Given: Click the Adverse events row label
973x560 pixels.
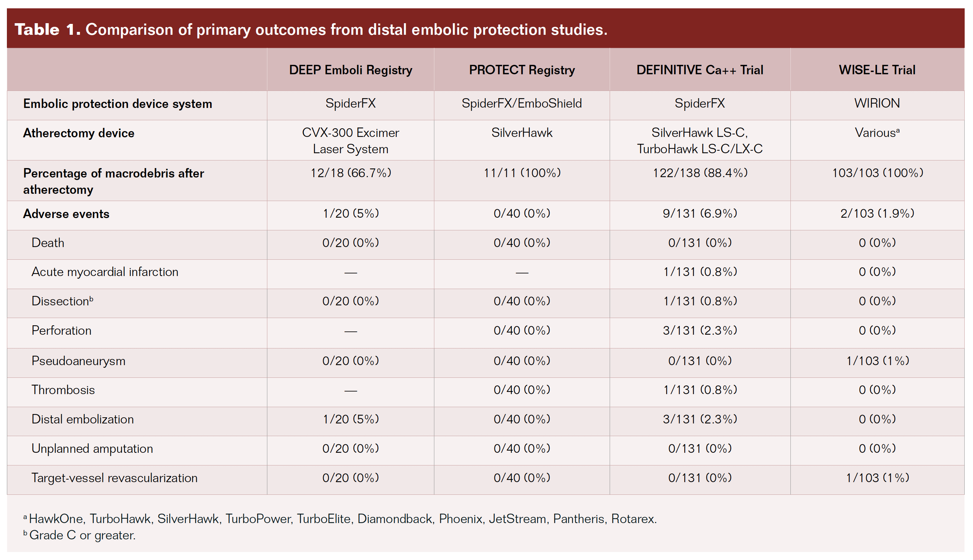Looking at the screenshot, I should click(66, 214).
